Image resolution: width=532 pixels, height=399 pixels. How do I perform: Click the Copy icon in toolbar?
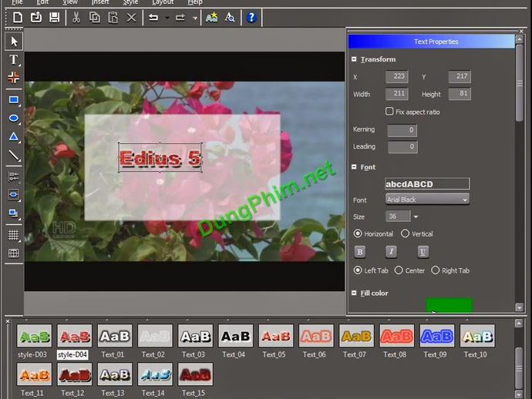(x=94, y=17)
